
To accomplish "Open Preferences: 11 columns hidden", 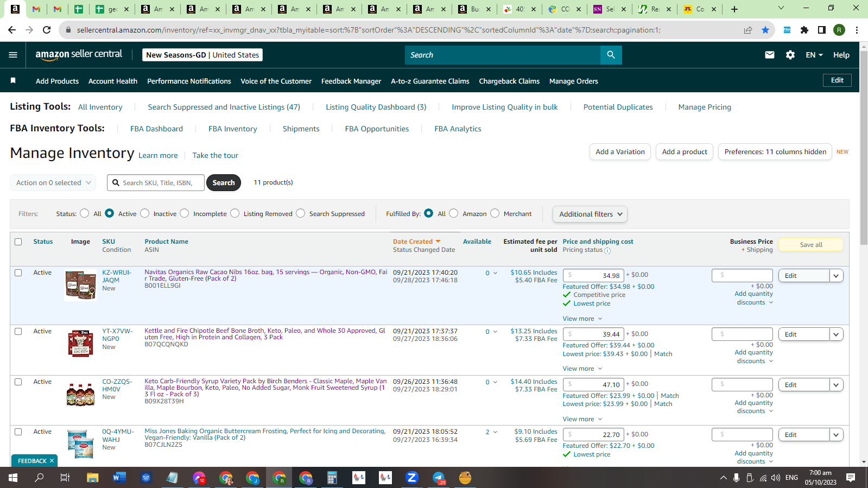I will click(x=775, y=152).
